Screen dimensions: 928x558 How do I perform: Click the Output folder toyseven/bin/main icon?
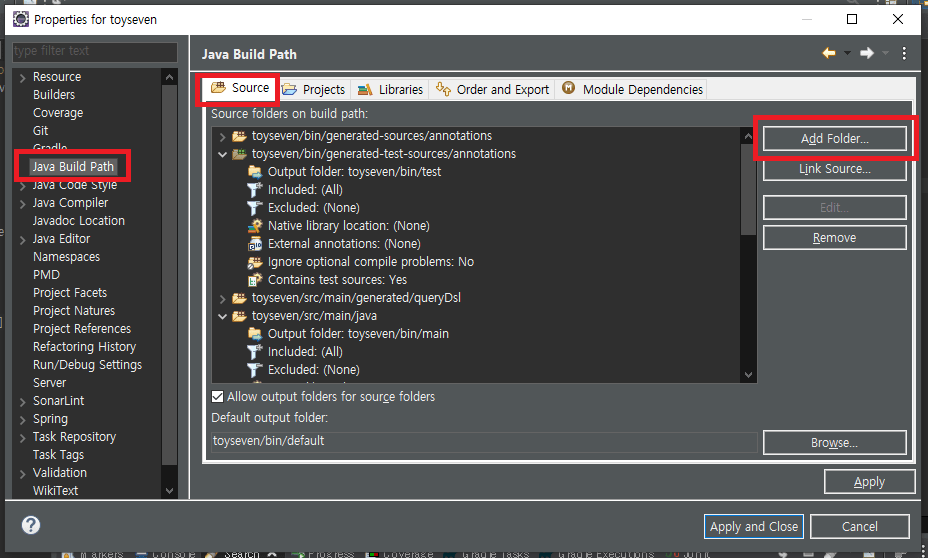click(255, 334)
